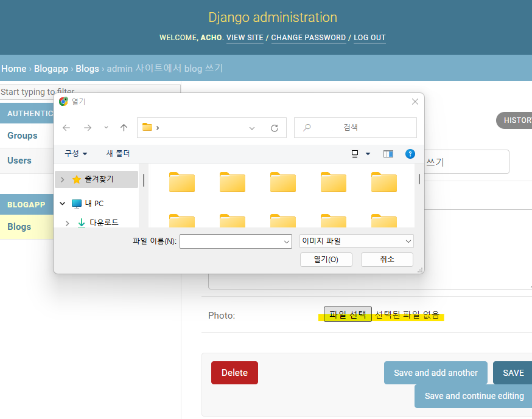The height and width of the screenshot is (419, 532).
Task: Click the SAVE button
Action: click(x=513, y=373)
